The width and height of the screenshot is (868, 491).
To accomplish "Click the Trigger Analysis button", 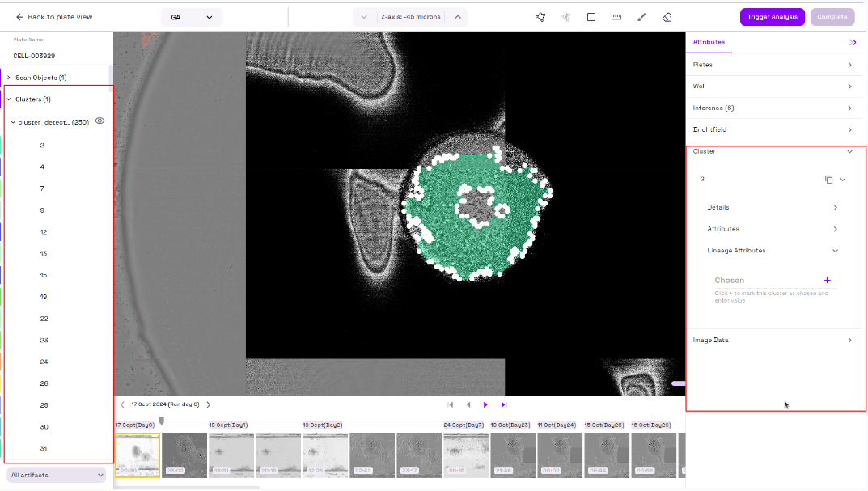I will (x=772, y=17).
